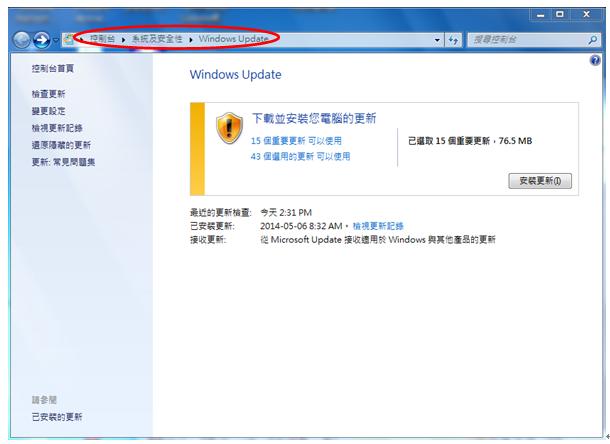Select 系統及安全性 in the address breadcrumb

157,39
